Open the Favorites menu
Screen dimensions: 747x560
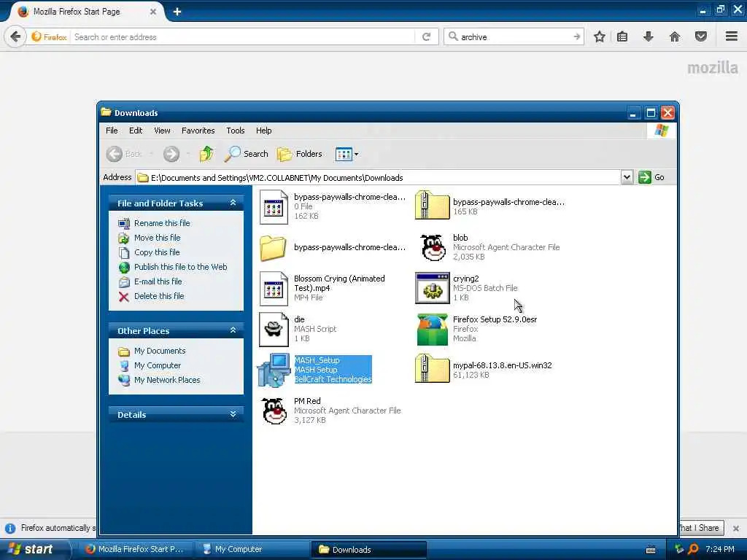[x=198, y=131]
